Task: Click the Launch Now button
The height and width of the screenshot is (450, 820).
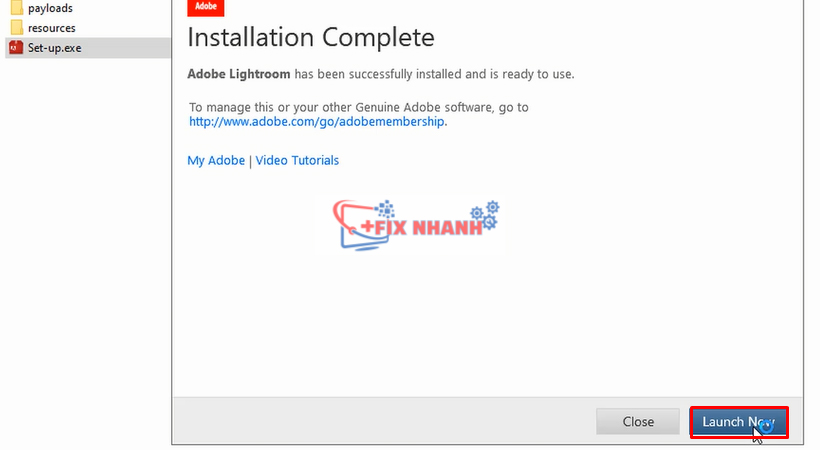Action: (739, 422)
